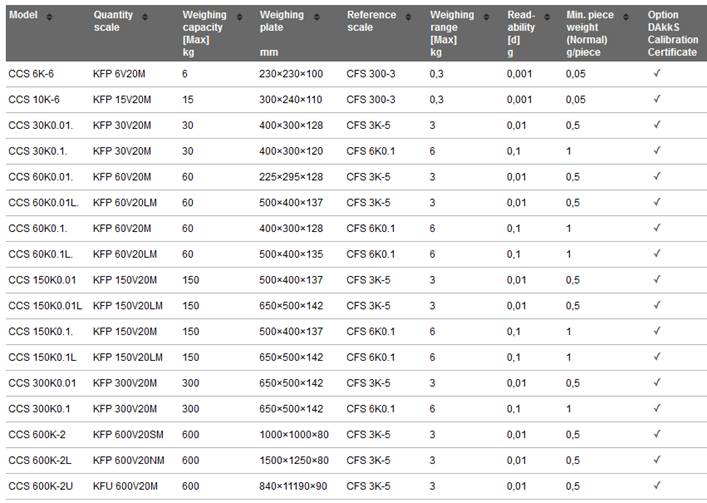The image size is (707, 503).
Task: Click the CFS 300-3 reference in first row
Action: point(371,74)
